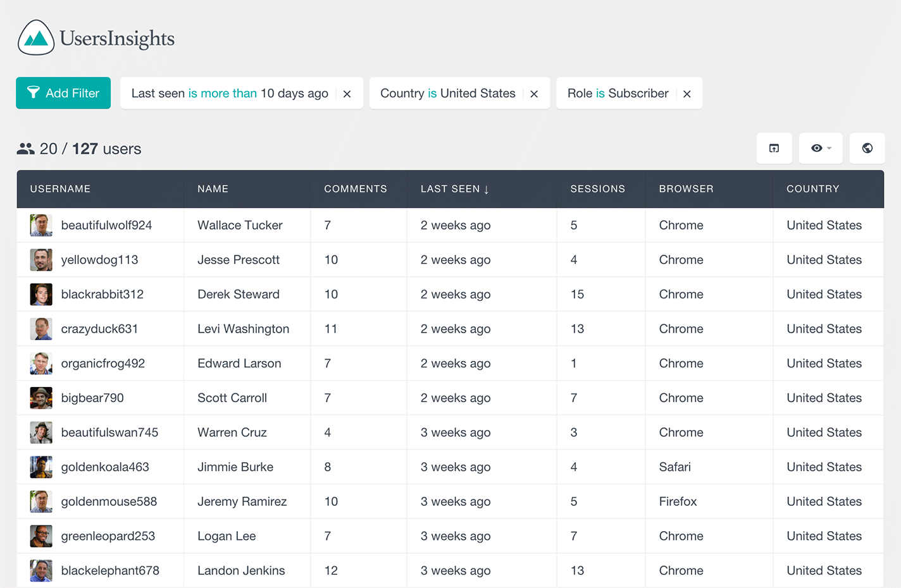
Task: Select the name Jesse Prescott
Action: (239, 260)
